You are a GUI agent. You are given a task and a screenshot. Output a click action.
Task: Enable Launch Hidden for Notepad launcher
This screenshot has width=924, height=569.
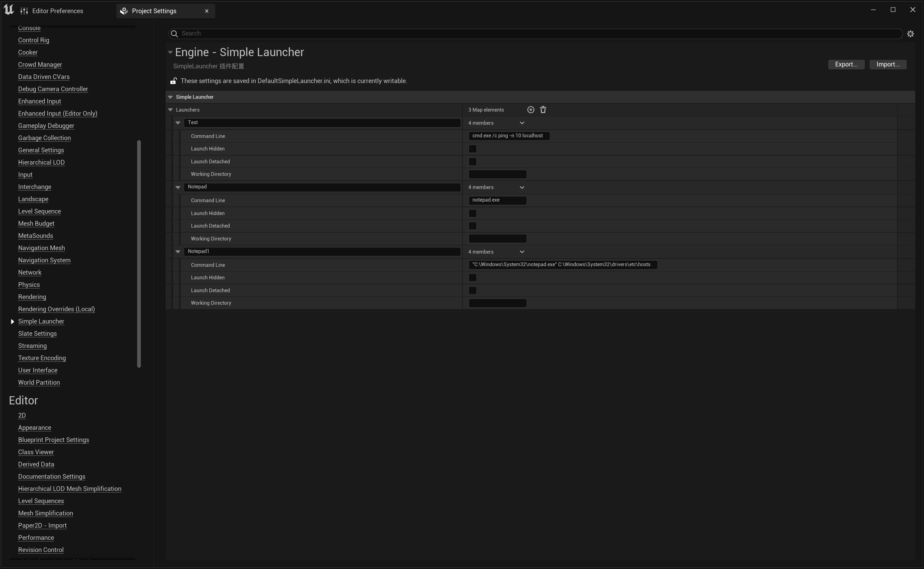473,213
